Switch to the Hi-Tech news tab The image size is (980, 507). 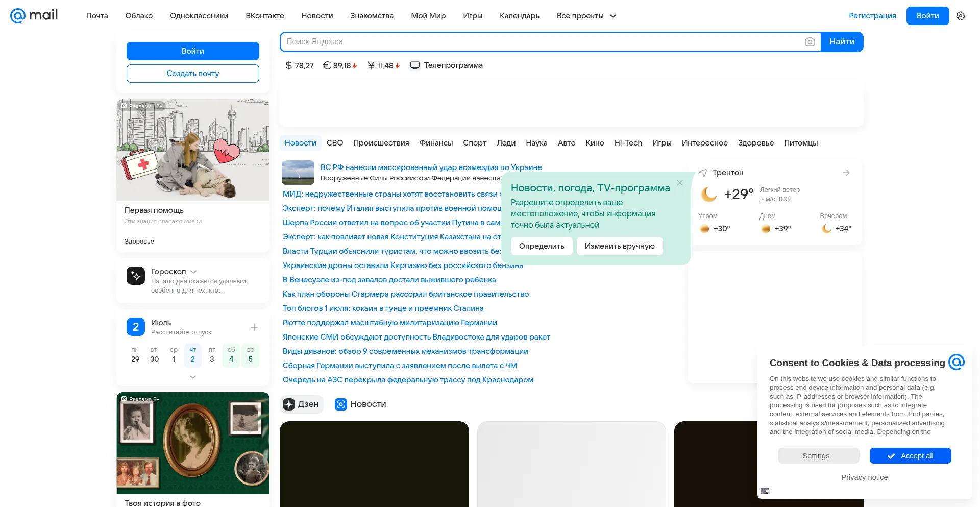(628, 143)
